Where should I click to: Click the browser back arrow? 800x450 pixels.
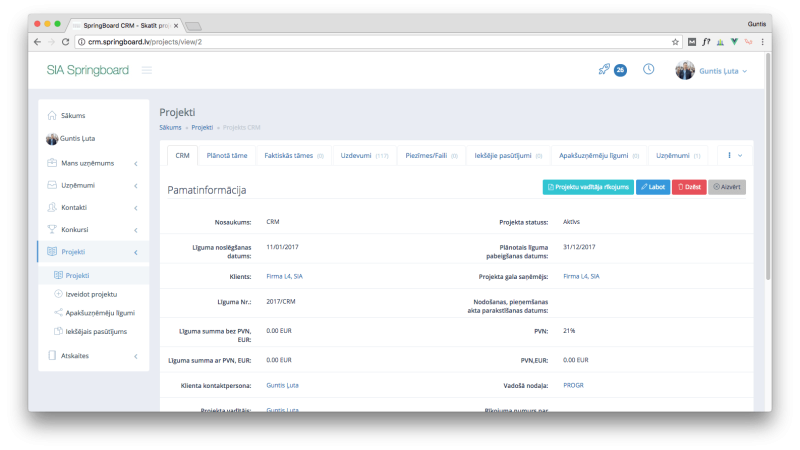[37, 42]
